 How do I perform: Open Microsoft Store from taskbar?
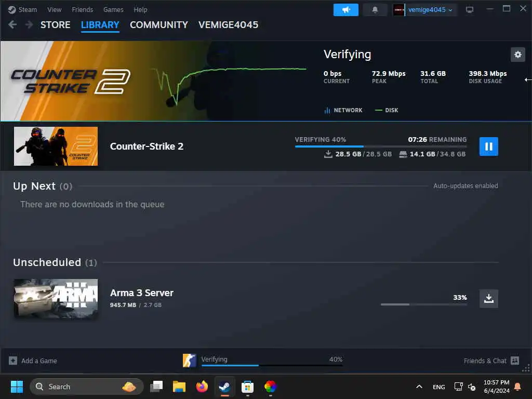click(x=247, y=387)
